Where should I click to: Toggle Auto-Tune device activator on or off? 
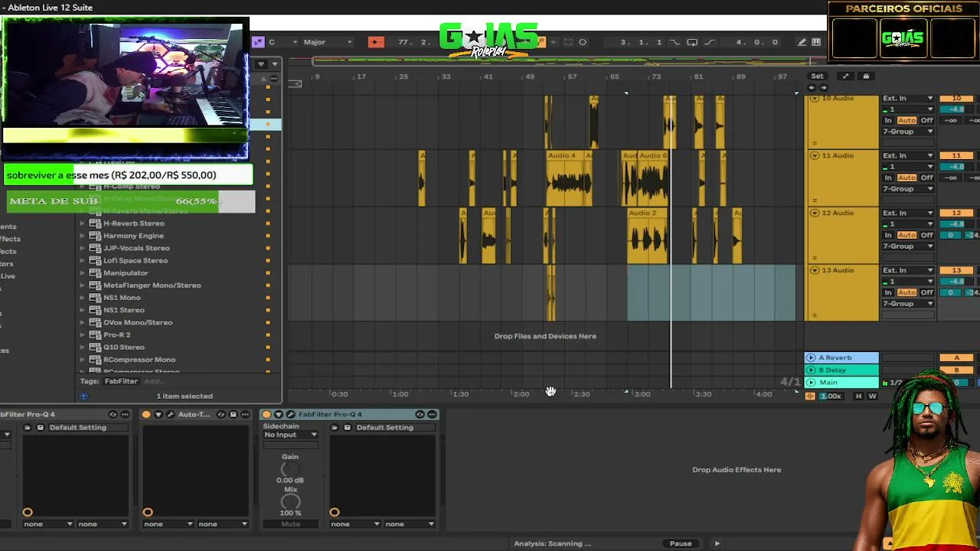[x=146, y=414]
